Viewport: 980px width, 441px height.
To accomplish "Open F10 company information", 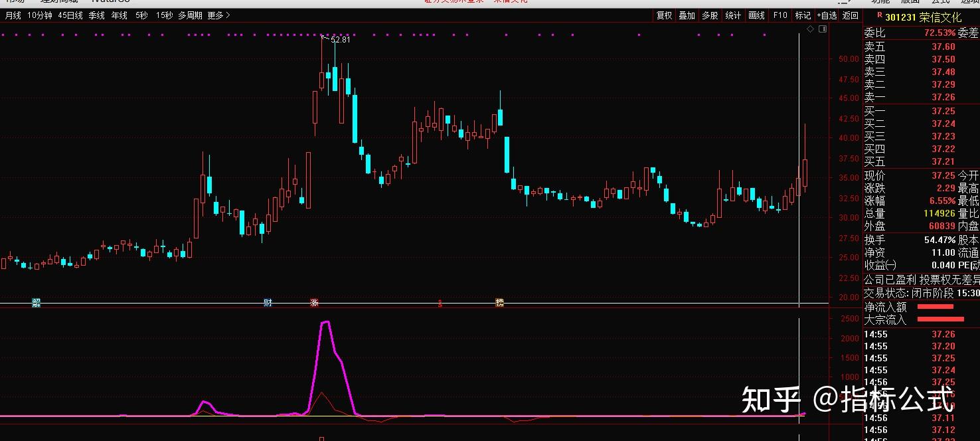I will tap(780, 15).
